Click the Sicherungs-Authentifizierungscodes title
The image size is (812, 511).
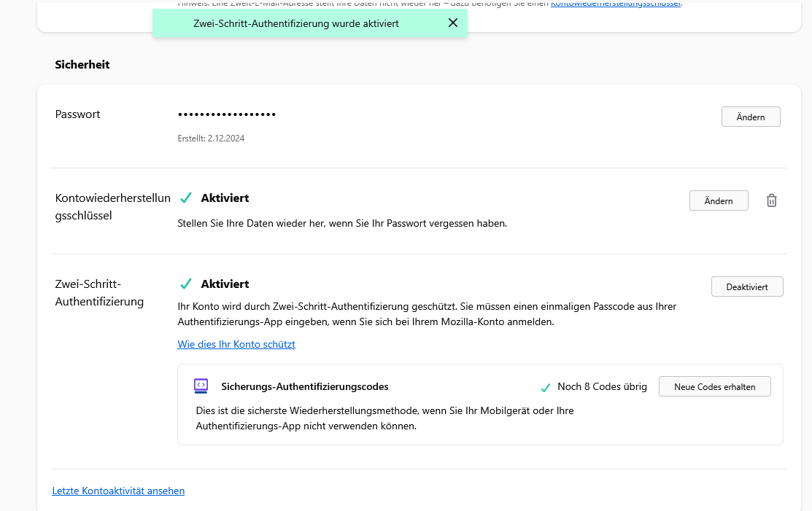point(305,387)
